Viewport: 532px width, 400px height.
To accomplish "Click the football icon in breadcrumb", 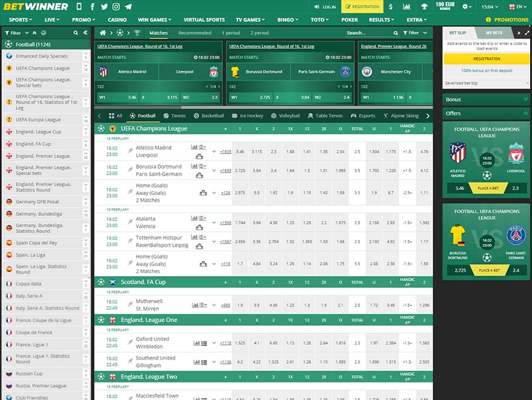I will pyautogui.click(x=120, y=33).
